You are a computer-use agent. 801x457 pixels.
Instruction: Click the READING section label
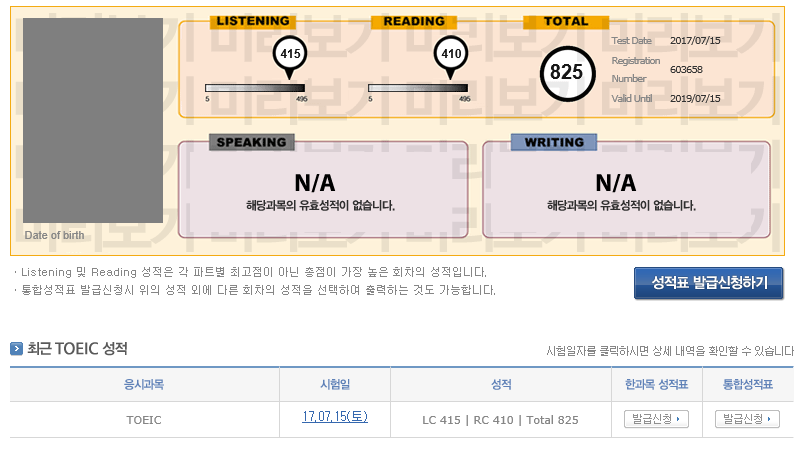tap(413, 21)
